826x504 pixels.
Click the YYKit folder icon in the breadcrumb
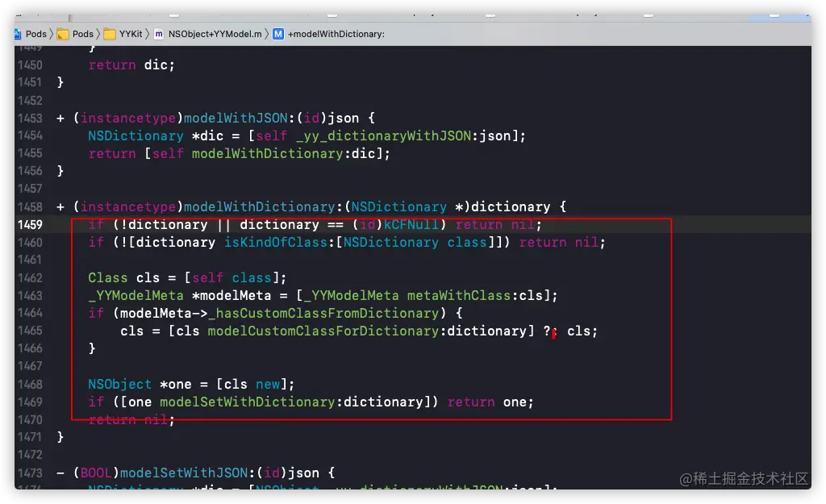[110, 34]
